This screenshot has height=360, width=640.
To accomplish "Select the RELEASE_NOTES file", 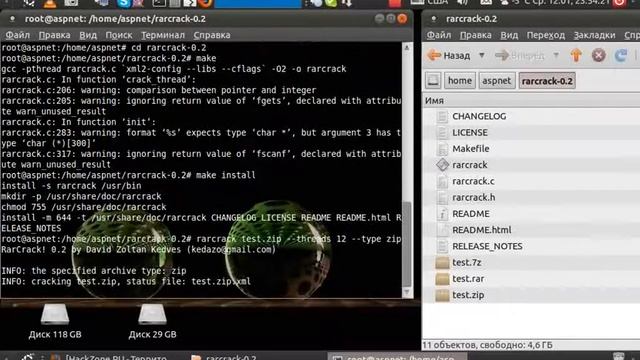I will [487, 246].
